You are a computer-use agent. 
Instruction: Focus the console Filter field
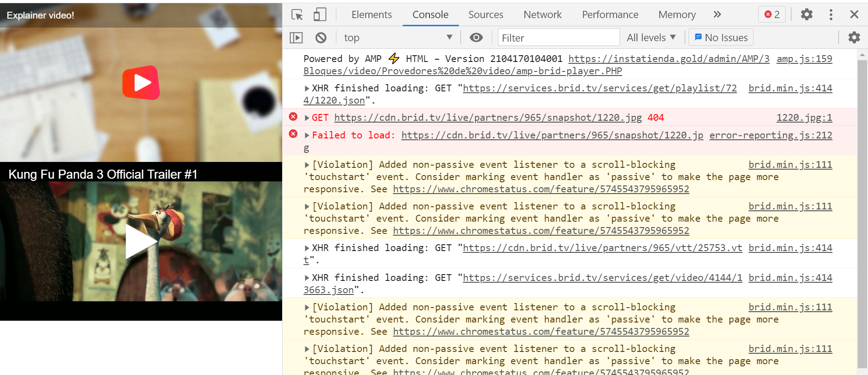[x=559, y=38]
